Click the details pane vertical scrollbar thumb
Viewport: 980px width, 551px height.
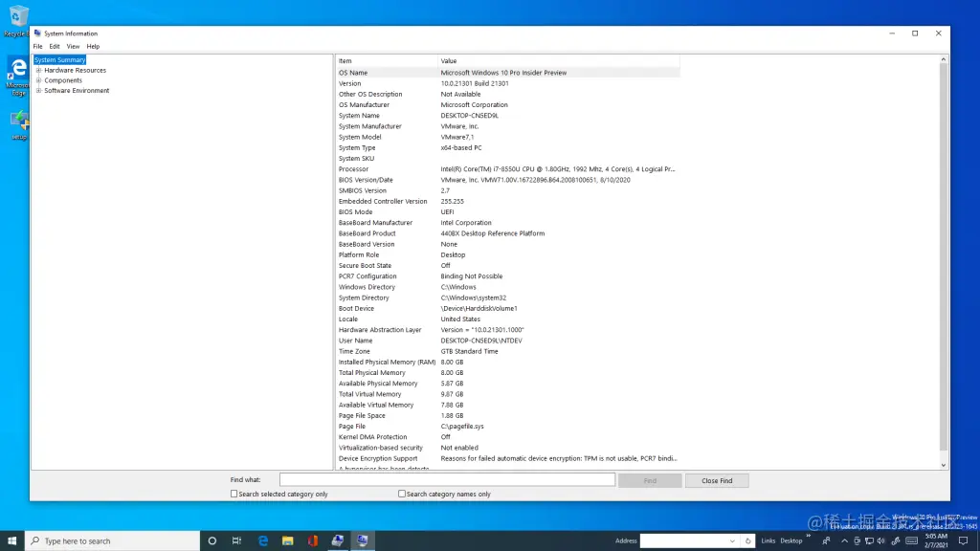click(943, 256)
